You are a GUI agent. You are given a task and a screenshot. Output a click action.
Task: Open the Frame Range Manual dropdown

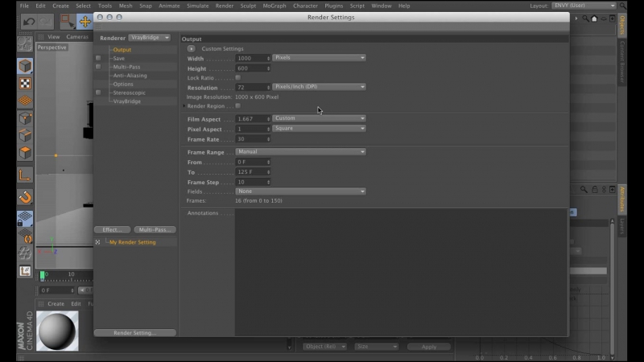[300, 152]
